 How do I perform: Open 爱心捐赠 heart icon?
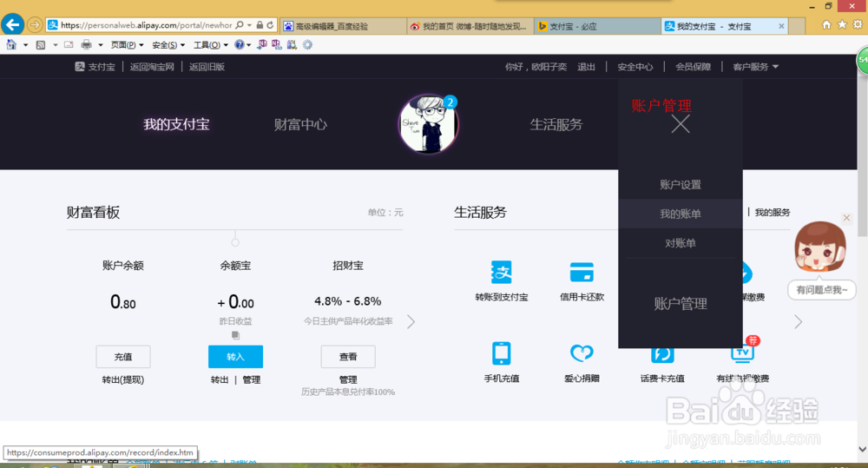[x=582, y=353]
